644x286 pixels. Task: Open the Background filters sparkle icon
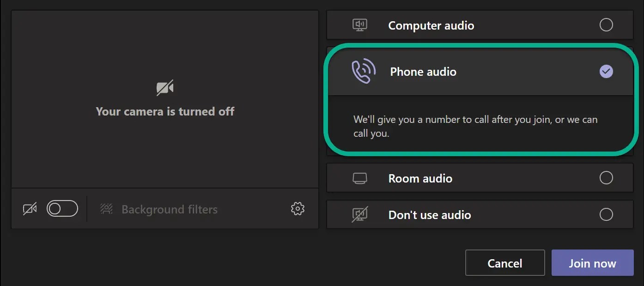point(106,209)
